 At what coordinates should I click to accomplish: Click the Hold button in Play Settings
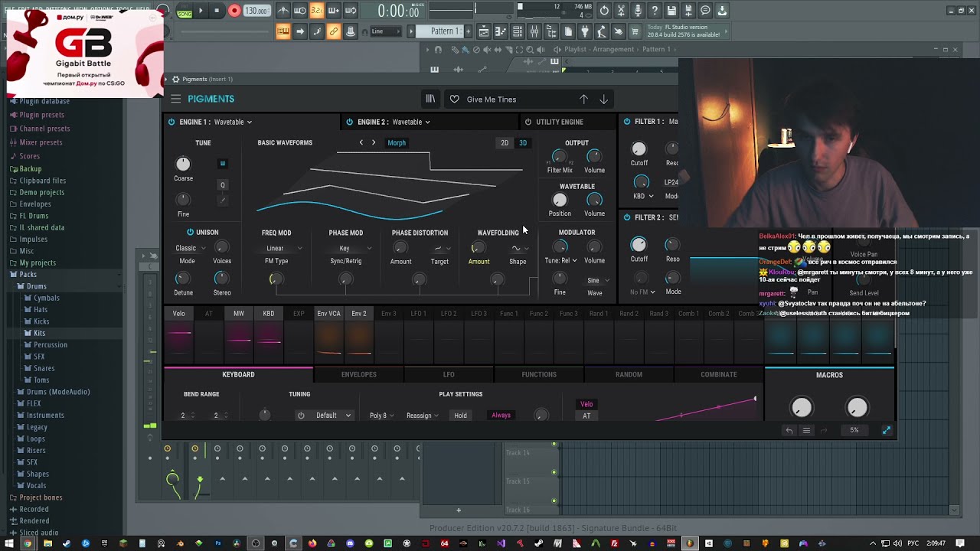click(460, 416)
